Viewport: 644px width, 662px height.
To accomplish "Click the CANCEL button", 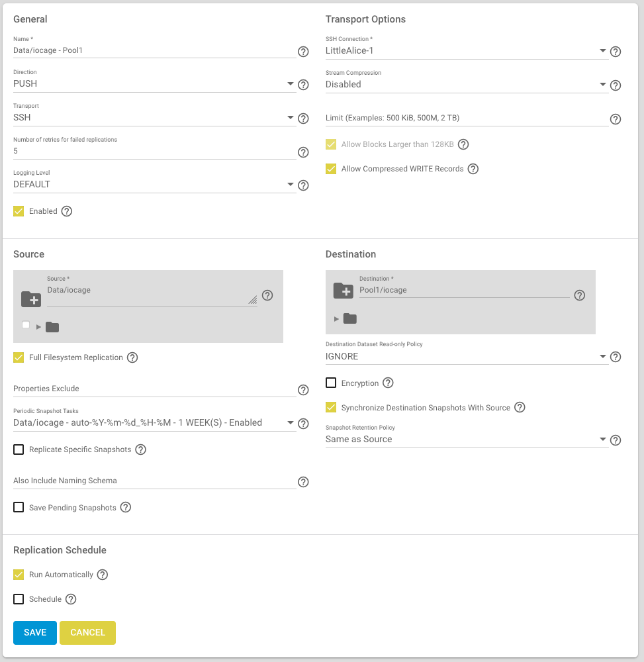I will 88,632.
